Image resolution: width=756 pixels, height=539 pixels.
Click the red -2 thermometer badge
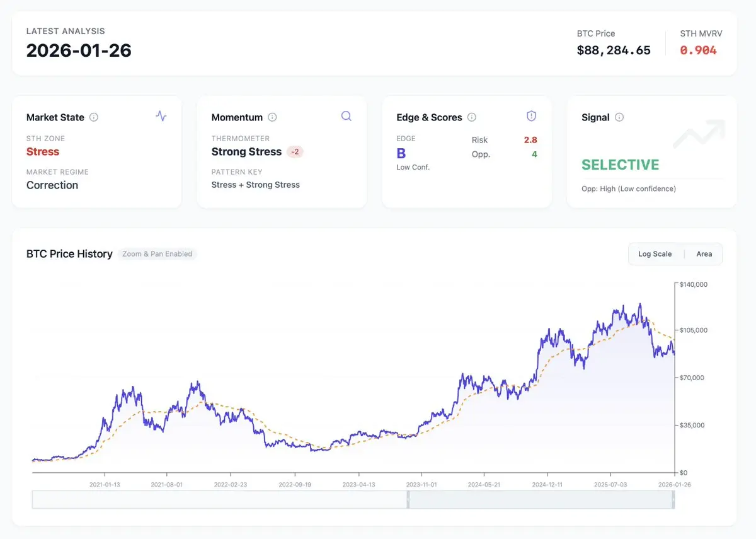(295, 152)
